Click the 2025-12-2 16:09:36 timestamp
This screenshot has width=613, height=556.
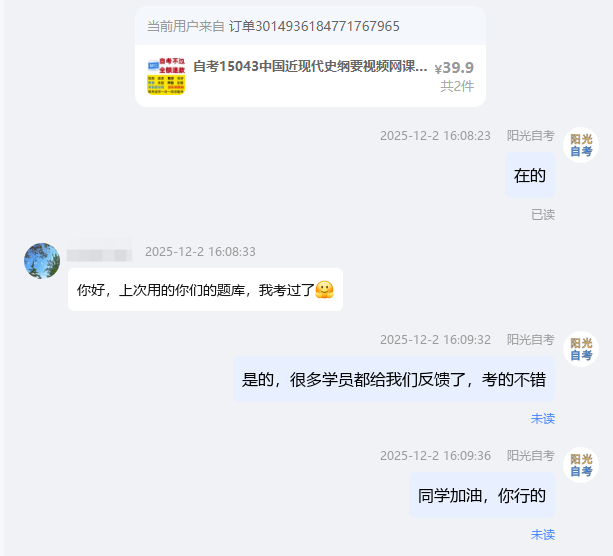point(435,456)
